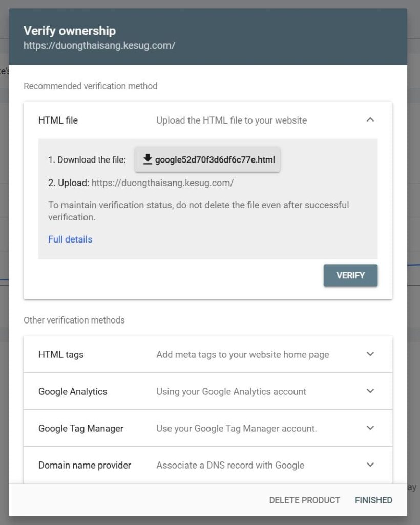The height and width of the screenshot is (525, 420).
Task: Click DELETE PRODUCT at the bottom
Action: click(x=305, y=500)
